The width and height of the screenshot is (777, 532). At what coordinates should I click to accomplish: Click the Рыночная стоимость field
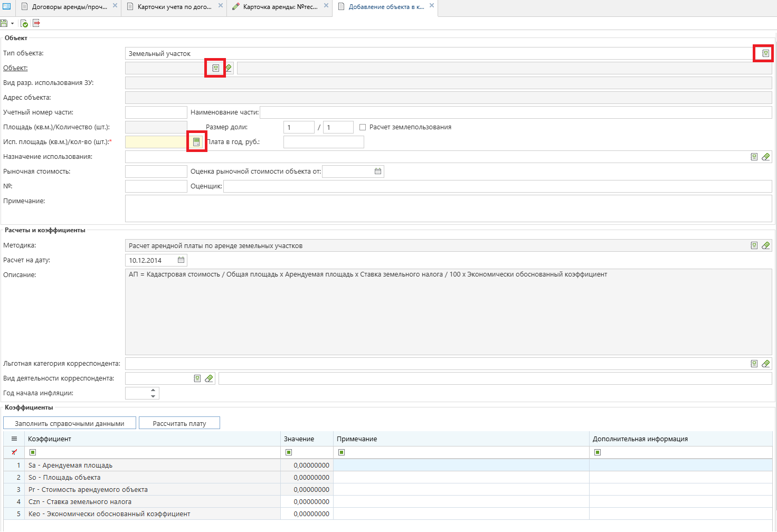click(x=156, y=172)
